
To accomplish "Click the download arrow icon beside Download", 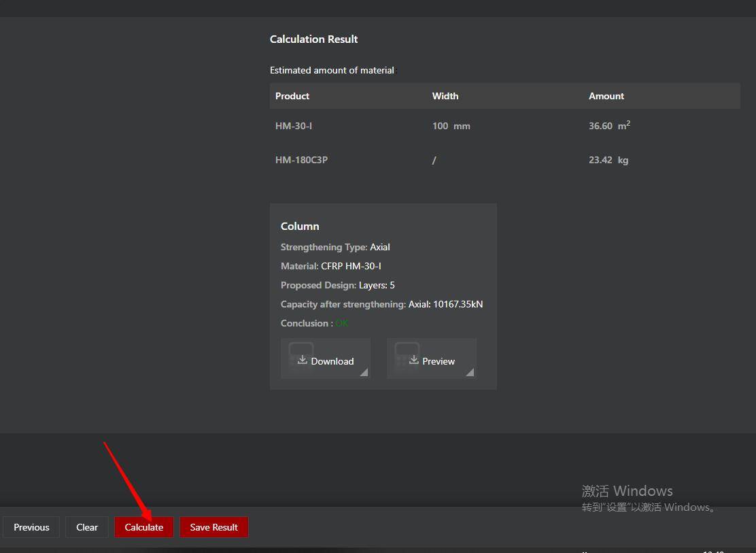I will [303, 360].
